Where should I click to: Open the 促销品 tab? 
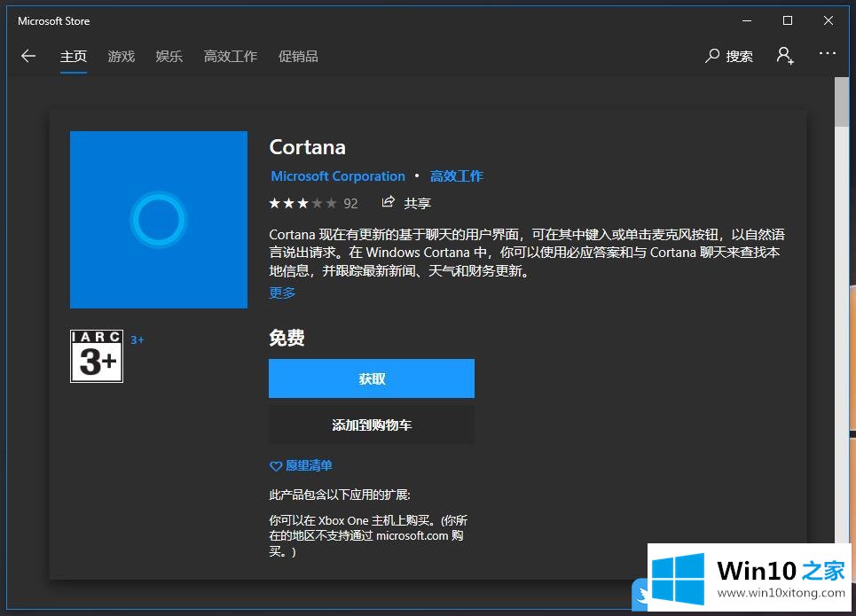pyautogui.click(x=298, y=56)
